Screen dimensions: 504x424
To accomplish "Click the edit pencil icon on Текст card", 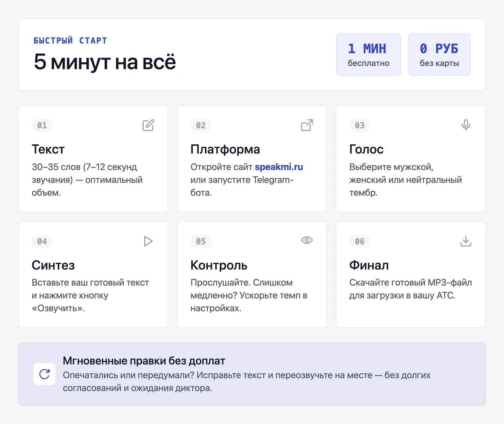I will pos(148,125).
